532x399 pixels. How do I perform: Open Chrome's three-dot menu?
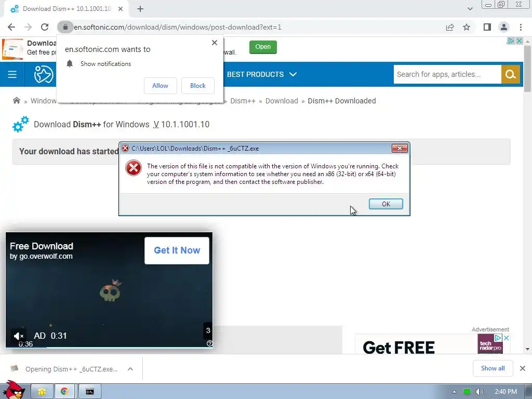[x=521, y=27]
